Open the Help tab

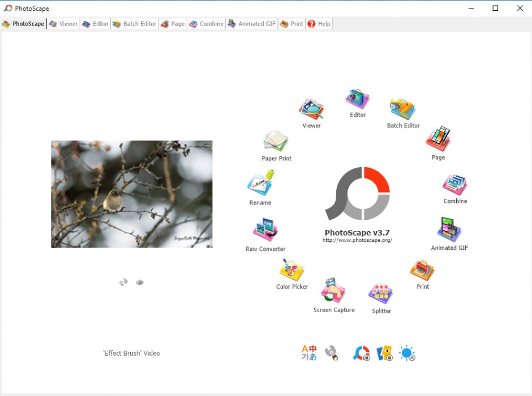(319, 24)
